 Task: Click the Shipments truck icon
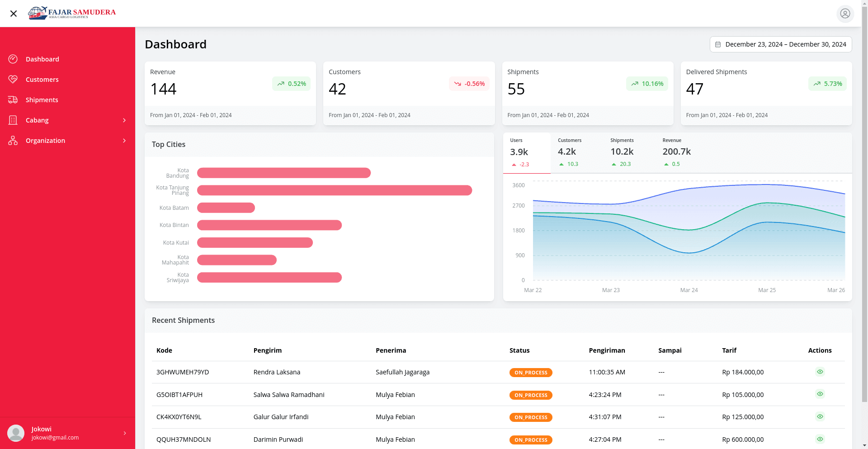click(13, 99)
